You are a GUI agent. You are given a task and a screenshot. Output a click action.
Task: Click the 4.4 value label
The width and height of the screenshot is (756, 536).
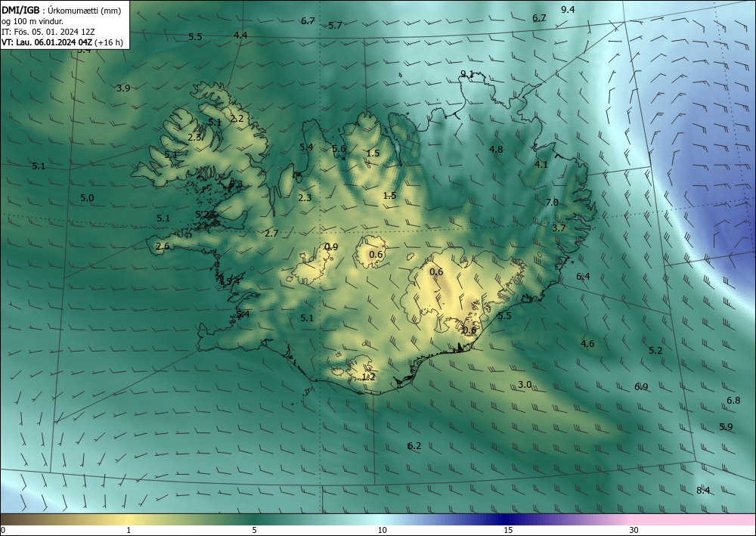click(x=240, y=36)
